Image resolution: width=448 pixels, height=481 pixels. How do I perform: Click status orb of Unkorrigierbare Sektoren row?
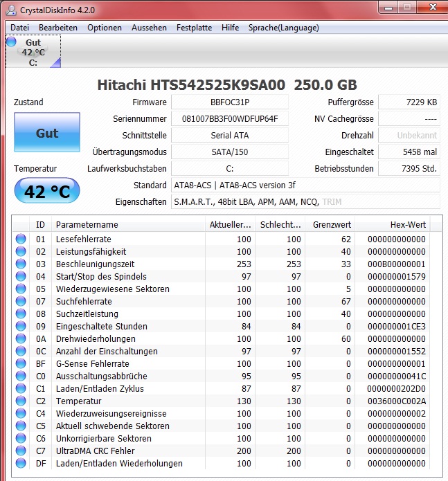pyautogui.click(x=21, y=438)
